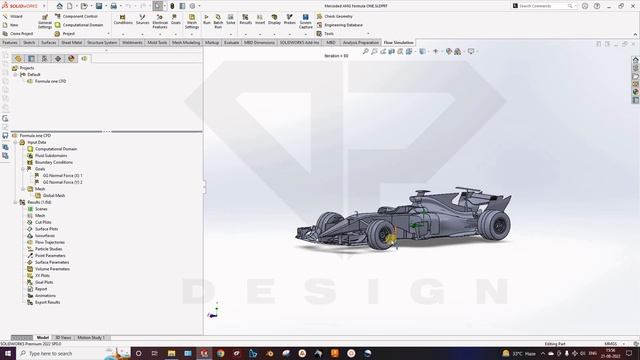The width and height of the screenshot is (640, 360).
Task: Switch to the Features tab
Action: [x=10, y=42]
